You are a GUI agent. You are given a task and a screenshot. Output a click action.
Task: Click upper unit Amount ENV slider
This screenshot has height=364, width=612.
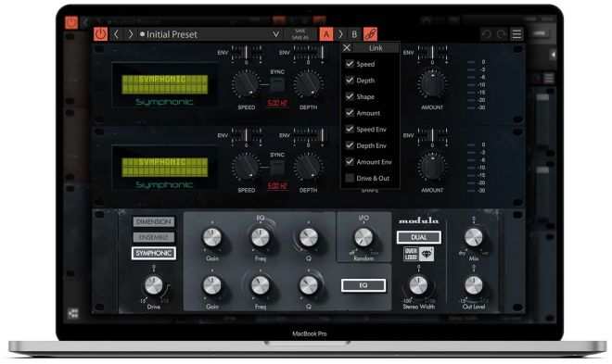coord(432,54)
